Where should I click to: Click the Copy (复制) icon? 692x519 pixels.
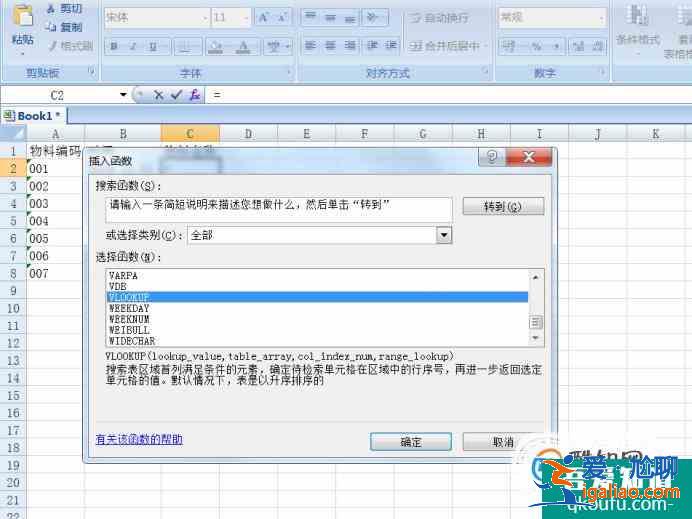(x=51, y=27)
